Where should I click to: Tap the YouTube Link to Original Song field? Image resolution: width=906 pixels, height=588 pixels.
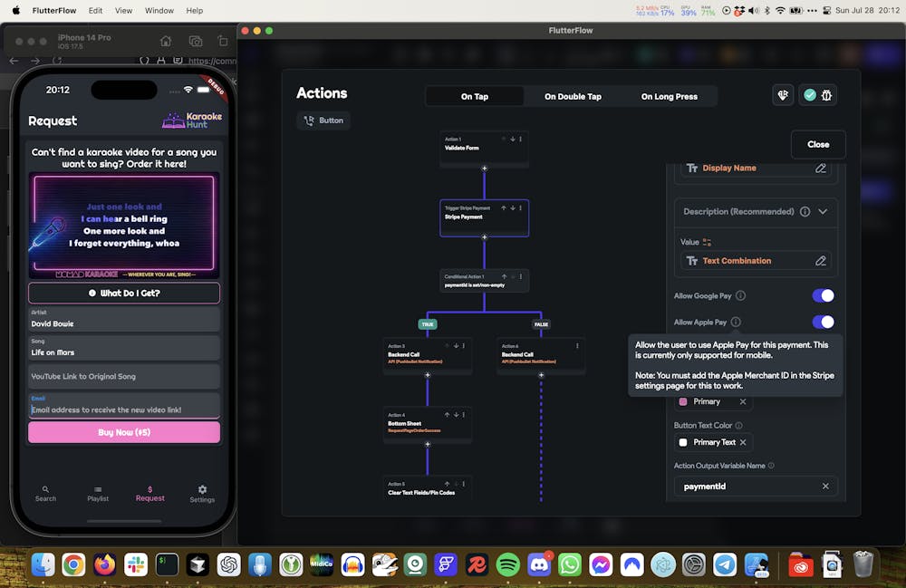pyautogui.click(x=123, y=377)
